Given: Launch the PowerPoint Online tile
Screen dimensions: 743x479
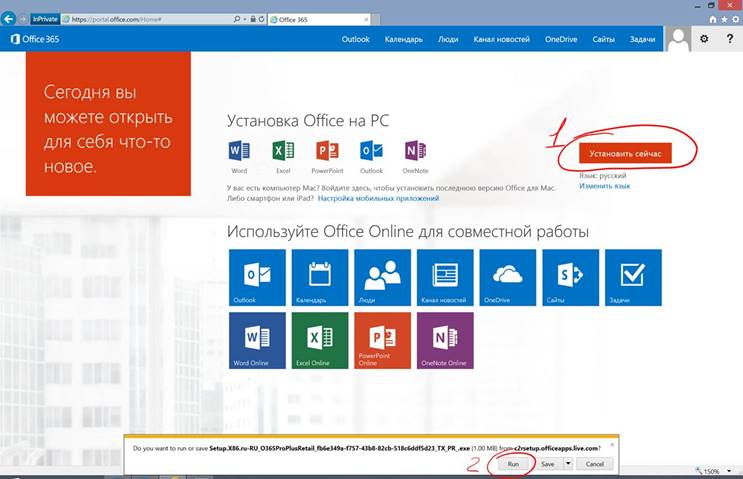Looking at the screenshot, I should pos(382,340).
